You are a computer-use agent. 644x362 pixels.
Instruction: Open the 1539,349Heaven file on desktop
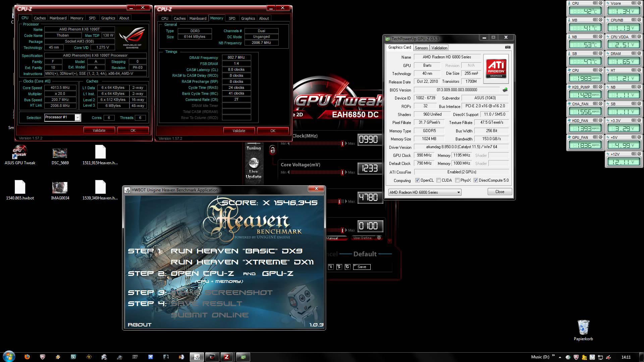(x=100, y=190)
